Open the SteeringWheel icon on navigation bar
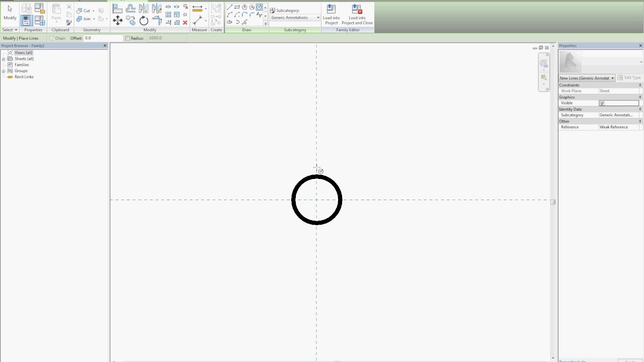Image resolution: width=644 pixels, height=362 pixels. [543, 64]
